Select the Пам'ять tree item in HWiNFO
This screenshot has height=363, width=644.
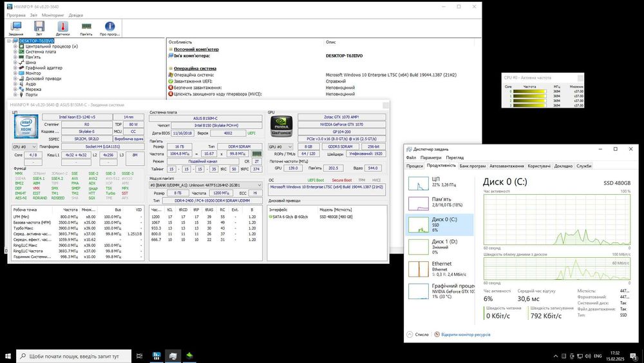click(33, 57)
